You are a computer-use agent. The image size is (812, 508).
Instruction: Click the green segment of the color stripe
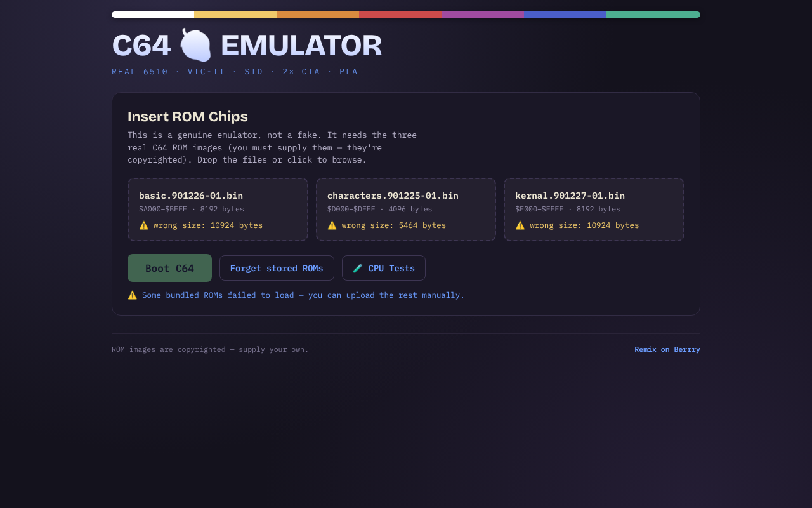coord(653,15)
